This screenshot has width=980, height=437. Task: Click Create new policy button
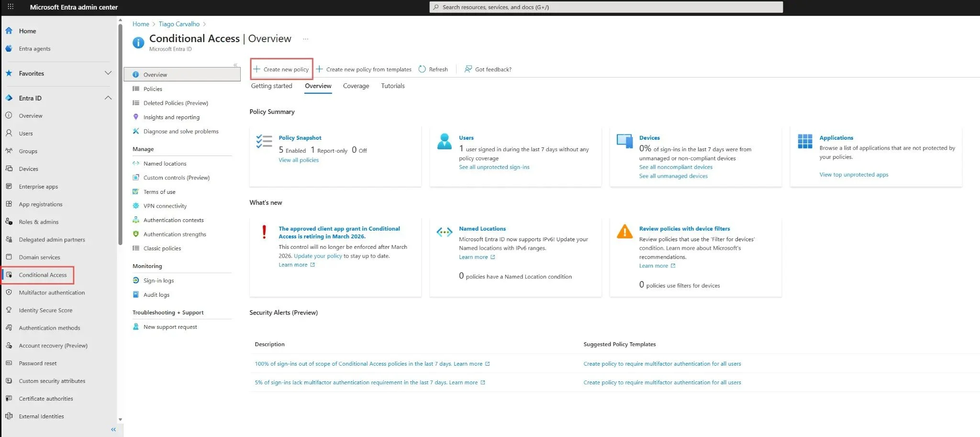pos(281,69)
